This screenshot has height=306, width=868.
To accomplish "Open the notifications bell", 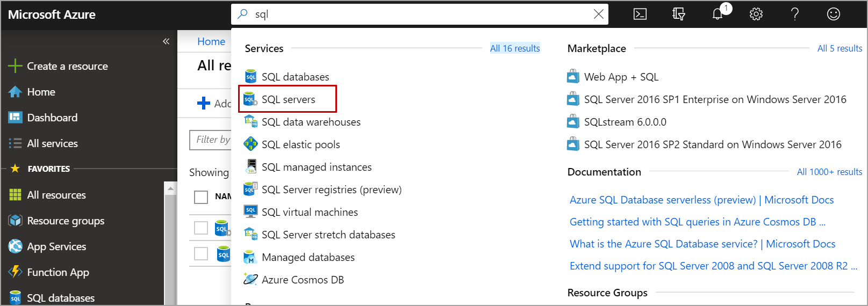I will [x=718, y=14].
